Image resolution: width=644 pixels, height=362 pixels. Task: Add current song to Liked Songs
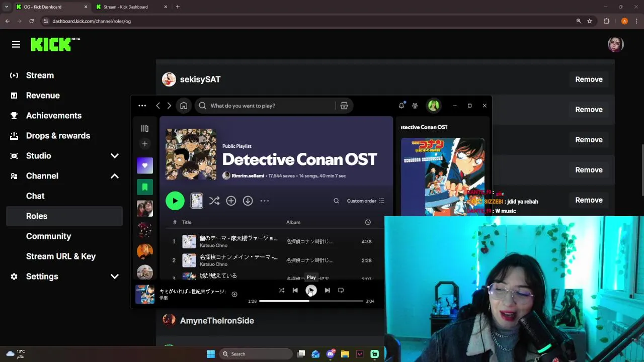[x=234, y=295]
